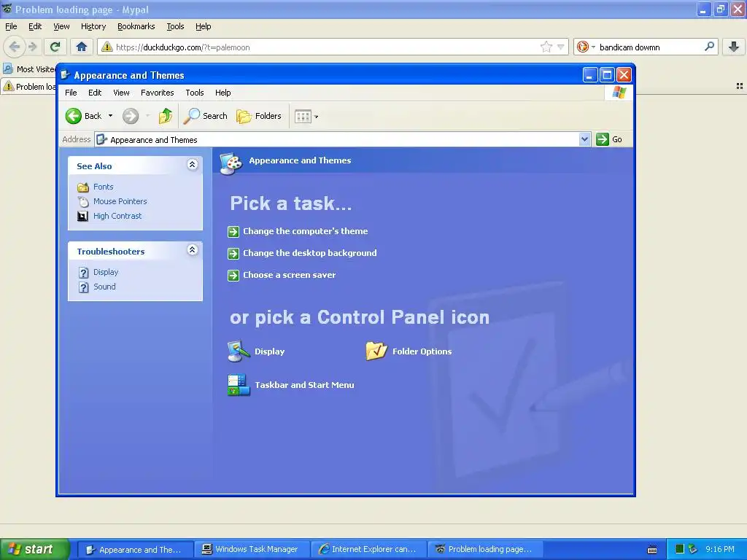This screenshot has height=560, width=747.
Task: Click the tab groups icon in Mypal
Action: 740,86
